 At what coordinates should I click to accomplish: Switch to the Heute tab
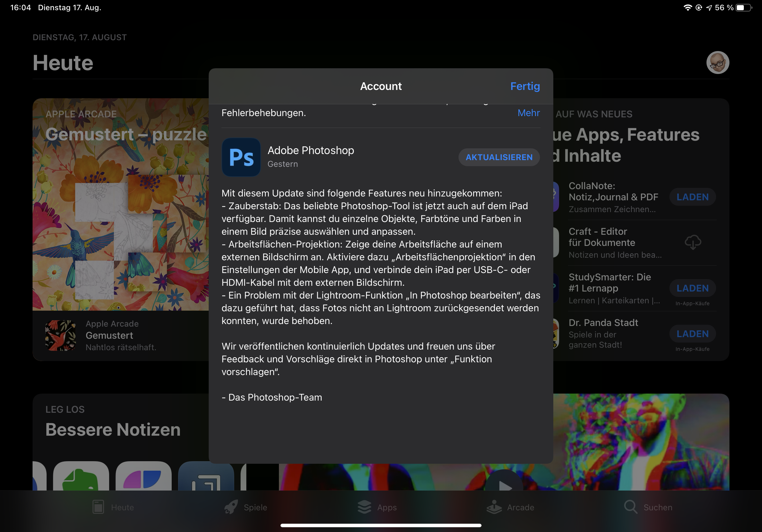(x=113, y=507)
